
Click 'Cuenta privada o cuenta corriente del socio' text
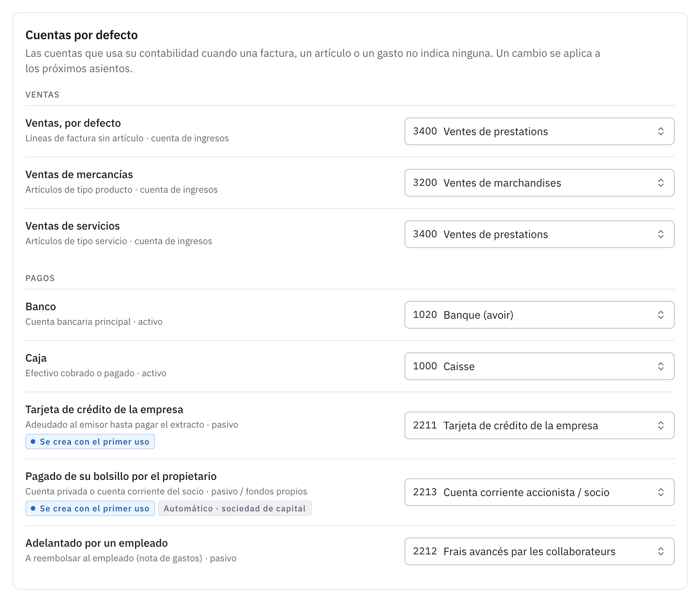point(114,491)
